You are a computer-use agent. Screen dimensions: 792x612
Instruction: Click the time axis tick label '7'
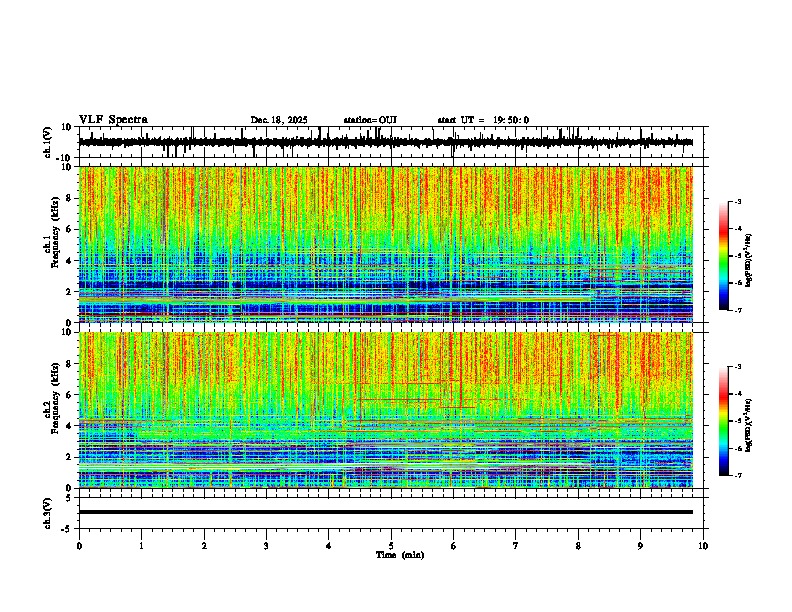[516, 546]
